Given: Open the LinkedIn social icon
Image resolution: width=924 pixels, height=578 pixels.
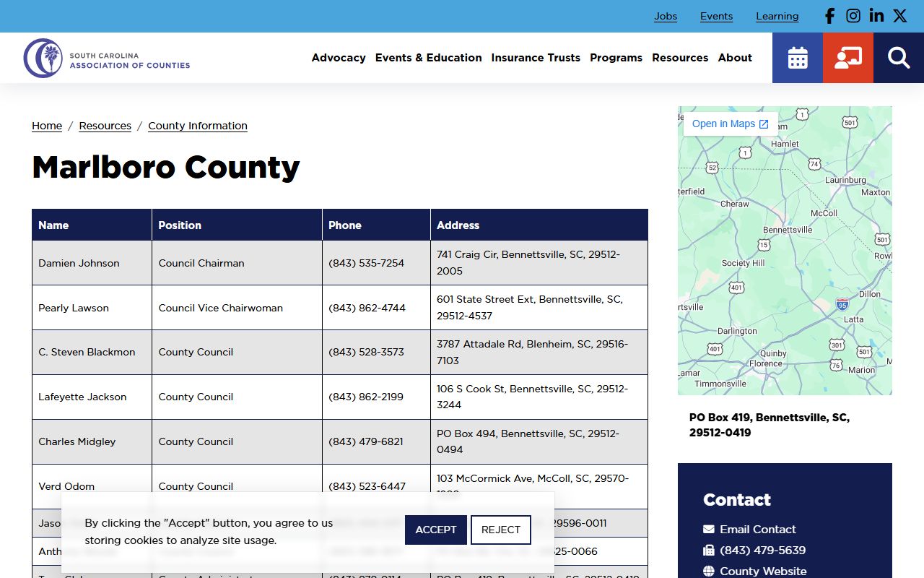Looking at the screenshot, I should click(x=876, y=16).
